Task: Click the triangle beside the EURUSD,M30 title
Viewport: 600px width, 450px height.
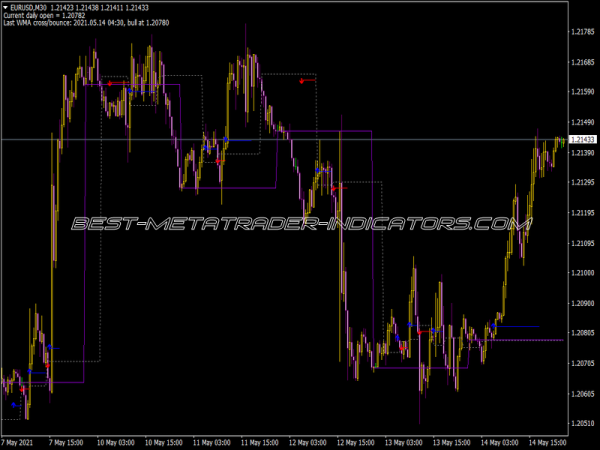Action: coord(5,7)
